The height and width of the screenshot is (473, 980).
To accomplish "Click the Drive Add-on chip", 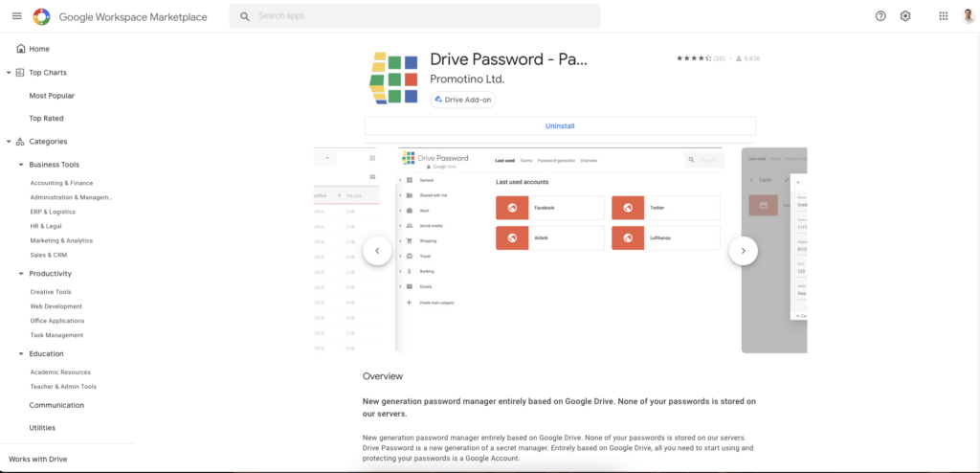I will (463, 100).
